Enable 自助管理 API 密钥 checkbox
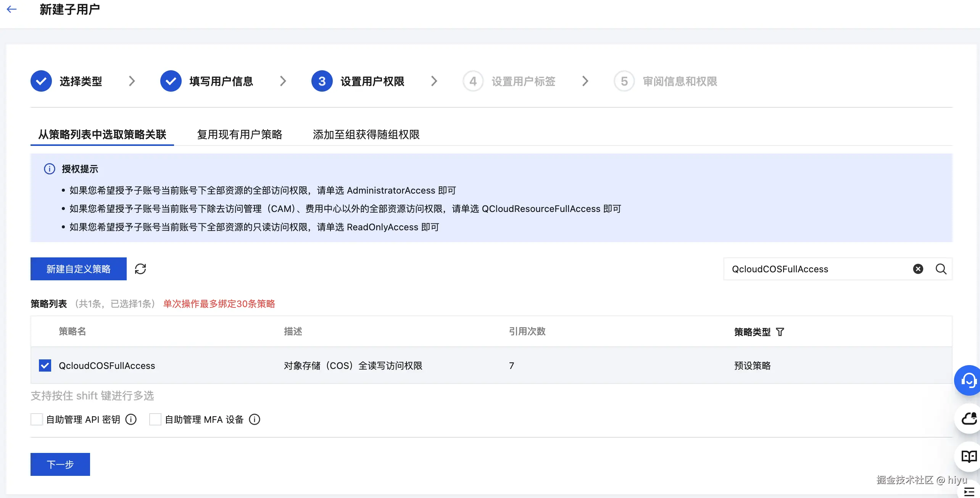Screen dimensions: 980x498 pos(37,419)
